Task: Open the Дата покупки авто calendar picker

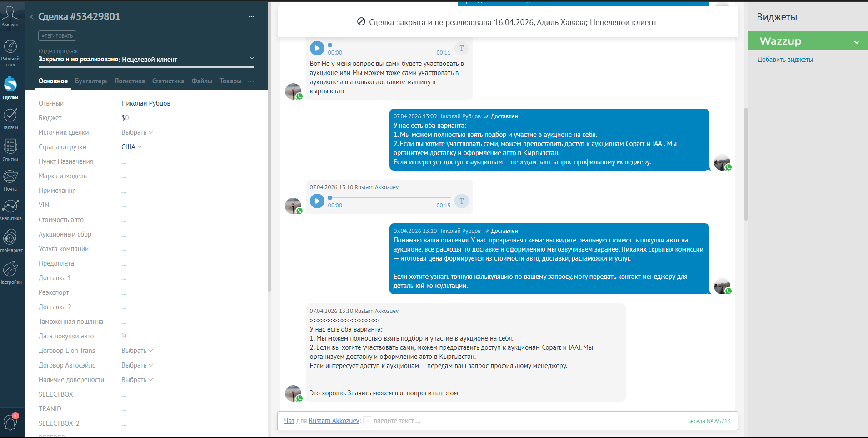Action: coord(124,336)
